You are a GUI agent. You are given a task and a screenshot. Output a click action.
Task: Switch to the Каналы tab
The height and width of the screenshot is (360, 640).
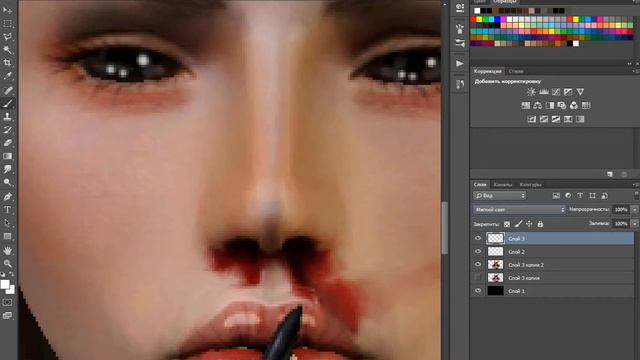tap(502, 184)
